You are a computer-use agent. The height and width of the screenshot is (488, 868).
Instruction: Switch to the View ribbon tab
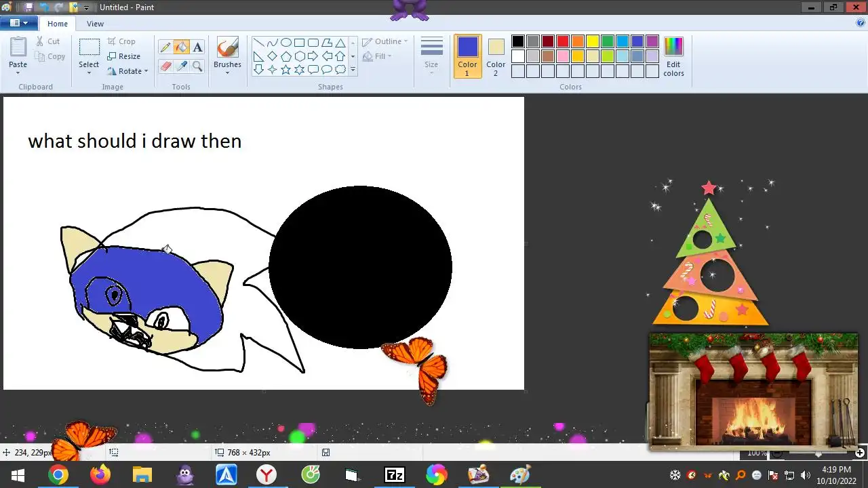coord(95,24)
